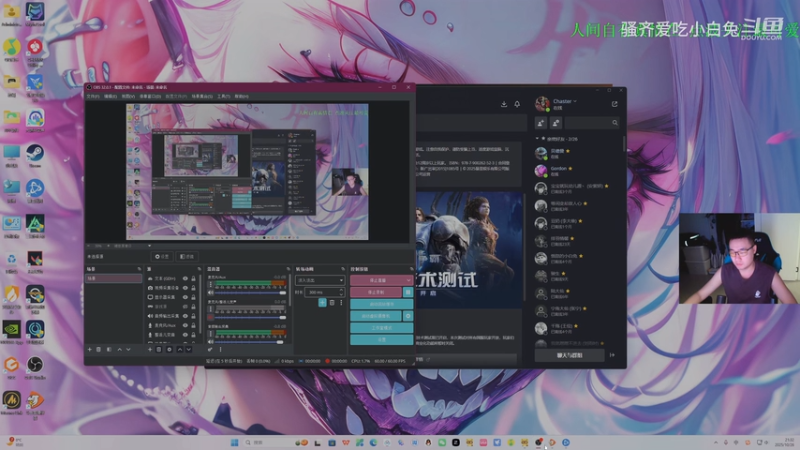Start the replay buffer button in Controls
The width and height of the screenshot is (800, 450).
tap(382, 304)
